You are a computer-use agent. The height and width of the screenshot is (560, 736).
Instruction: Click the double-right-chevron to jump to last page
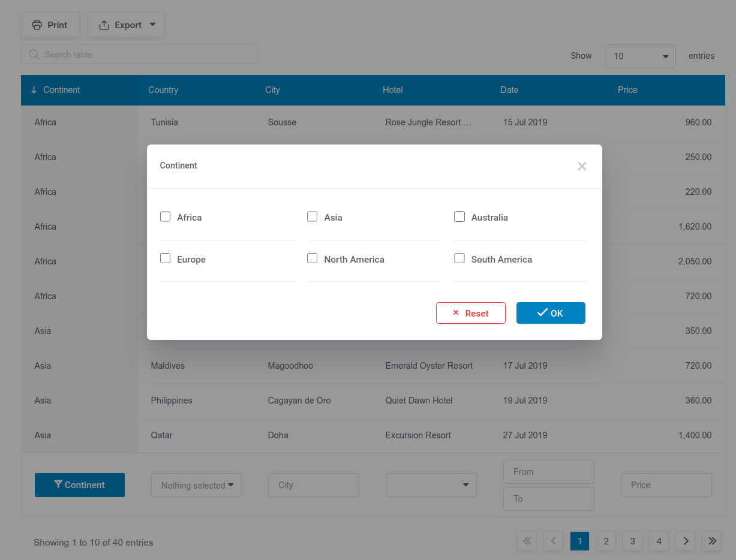(x=711, y=541)
